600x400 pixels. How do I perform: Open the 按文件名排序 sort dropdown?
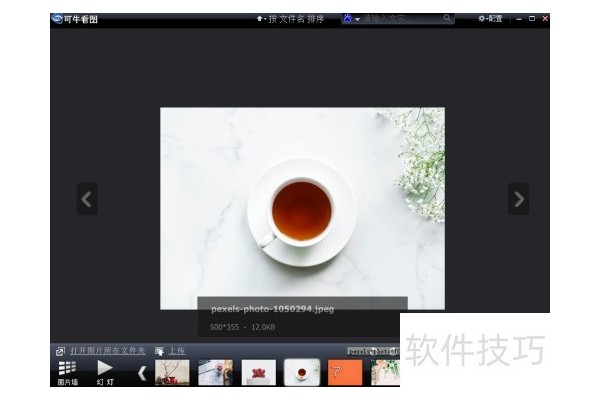coord(291,19)
